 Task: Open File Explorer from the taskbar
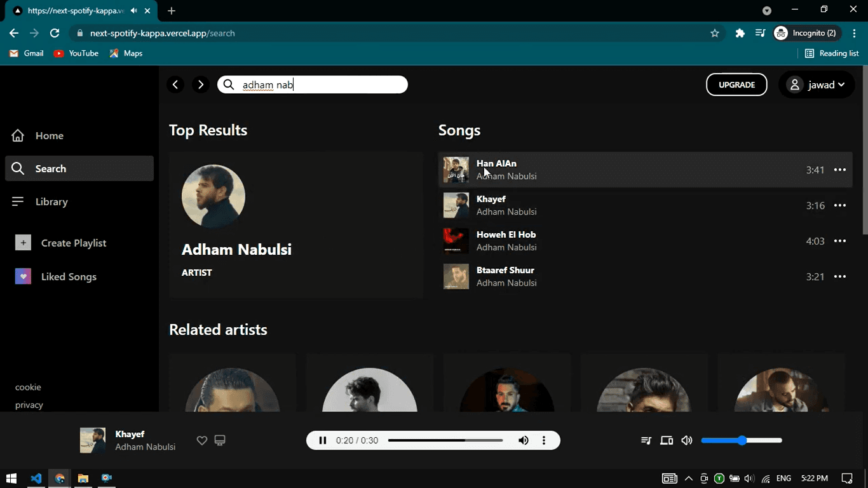point(83,478)
